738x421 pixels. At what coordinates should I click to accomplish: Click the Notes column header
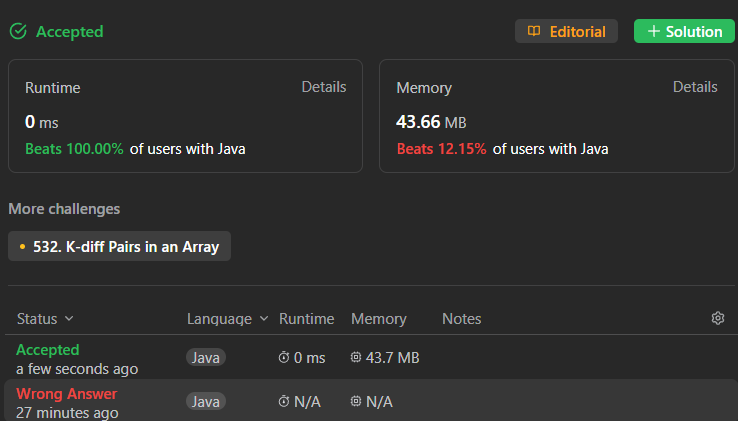click(x=462, y=319)
